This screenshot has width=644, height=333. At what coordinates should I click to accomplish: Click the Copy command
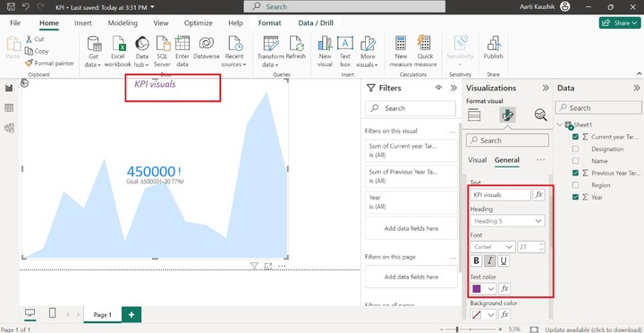point(37,51)
